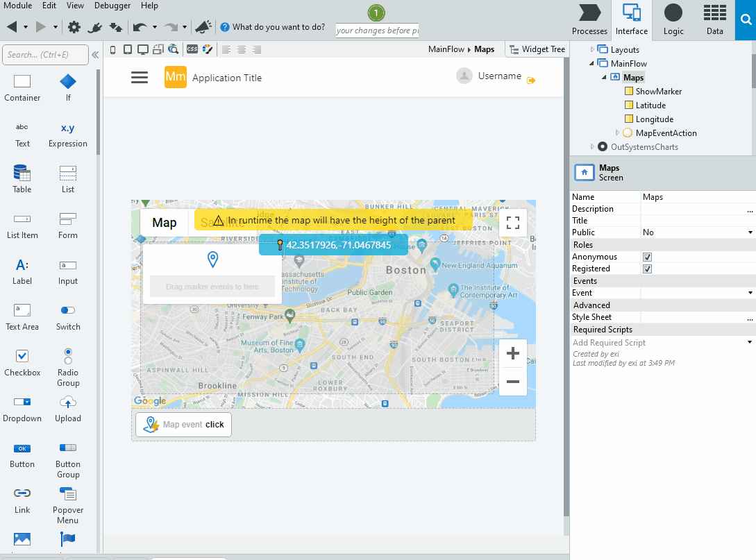The height and width of the screenshot is (560, 756).
Task: Open the Event property dropdown
Action: pyautogui.click(x=750, y=293)
